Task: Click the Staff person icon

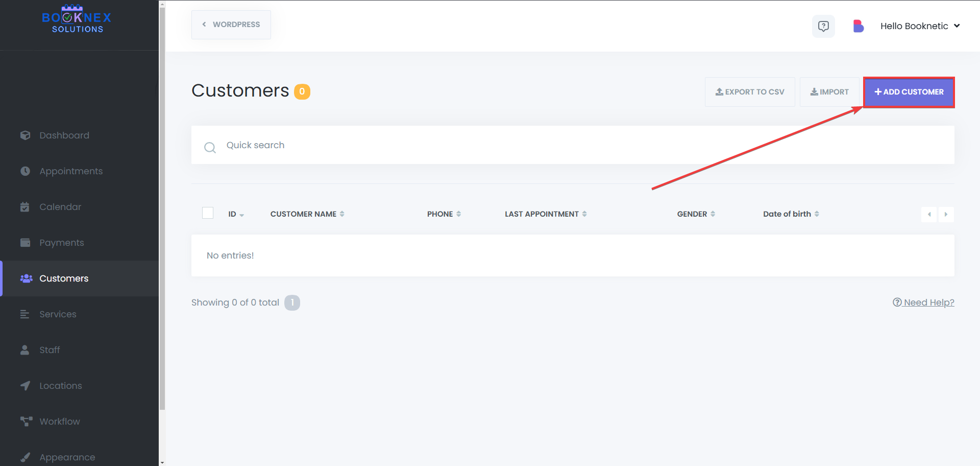Action: (25, 349)
